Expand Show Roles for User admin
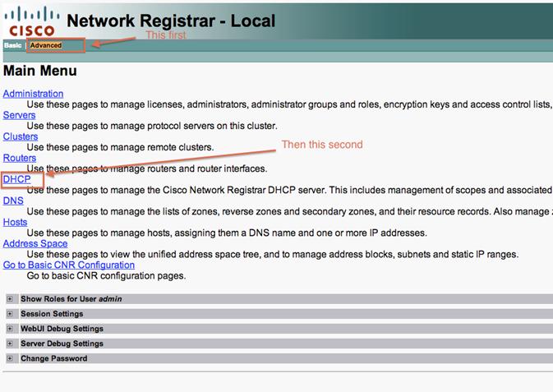The image size is (553, 392). (10, 299)
